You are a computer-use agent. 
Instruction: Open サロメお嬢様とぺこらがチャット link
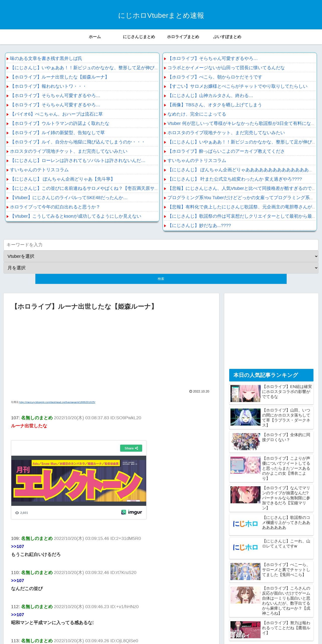click(237, 86)
